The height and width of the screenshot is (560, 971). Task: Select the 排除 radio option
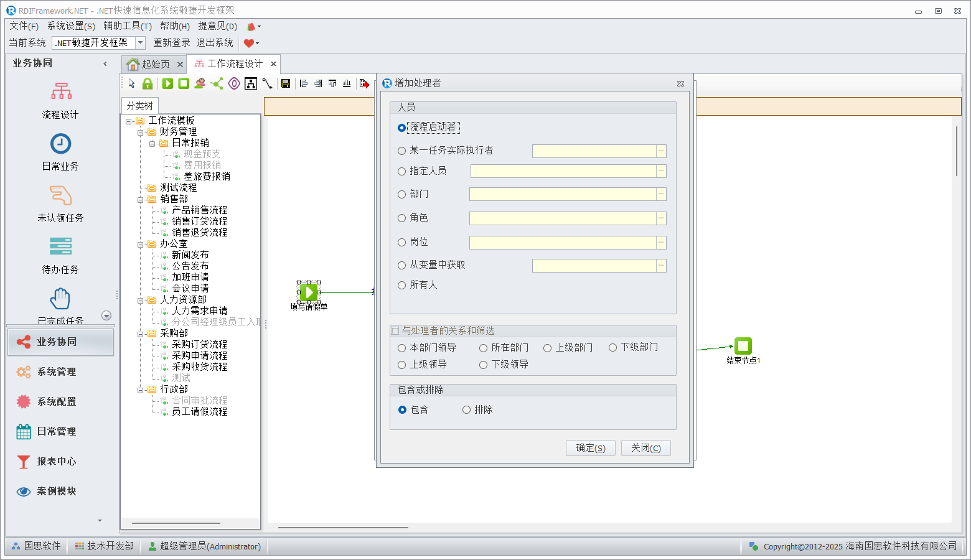point(466,410)
